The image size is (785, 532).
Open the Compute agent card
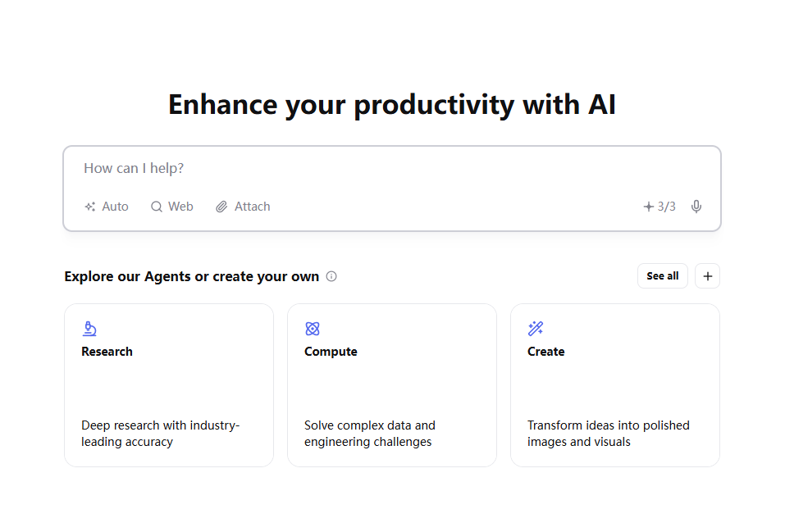click(391, 384)
